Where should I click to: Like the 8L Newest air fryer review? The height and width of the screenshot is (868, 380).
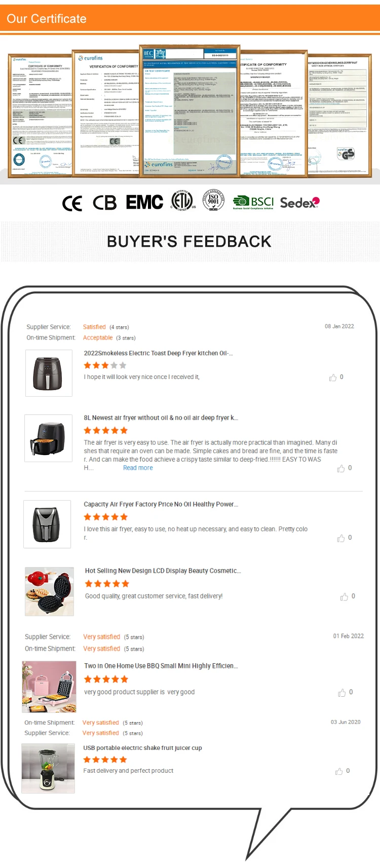pyautogui.click(x=341, y=468)
